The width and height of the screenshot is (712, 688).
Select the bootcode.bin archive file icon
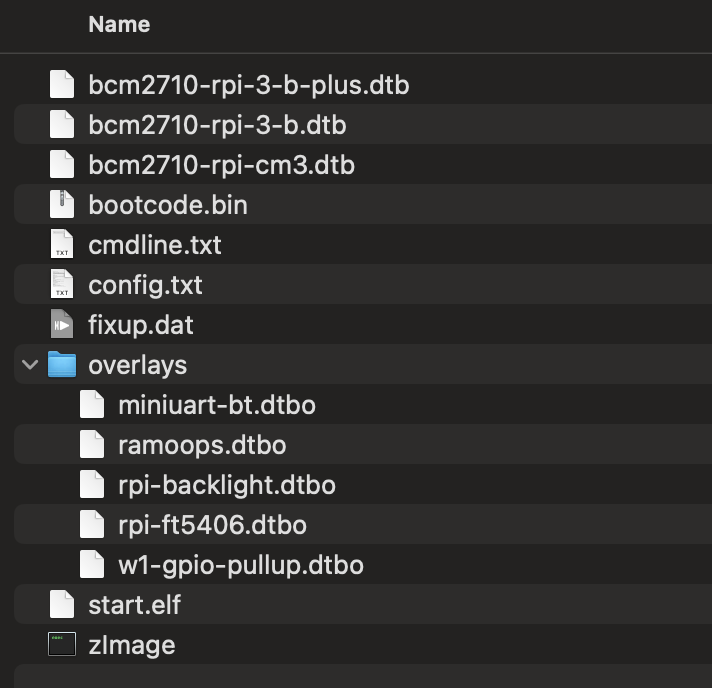[x=62, y=204]
